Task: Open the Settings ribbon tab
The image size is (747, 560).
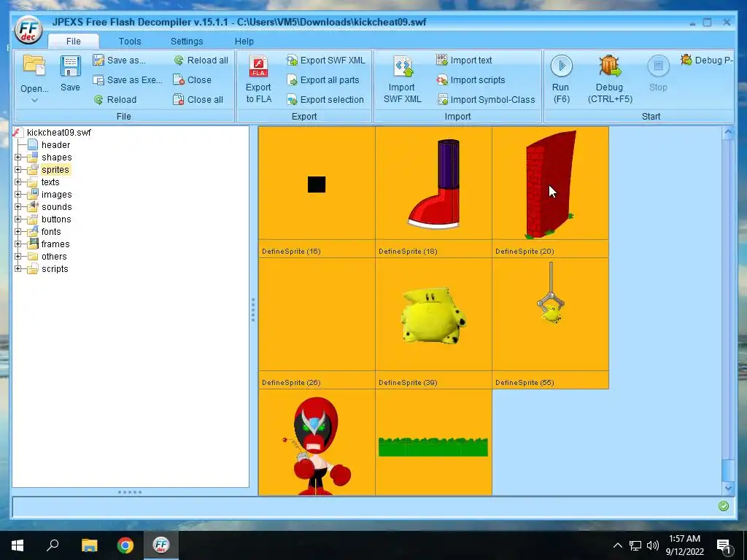Action: click(187, 41)
